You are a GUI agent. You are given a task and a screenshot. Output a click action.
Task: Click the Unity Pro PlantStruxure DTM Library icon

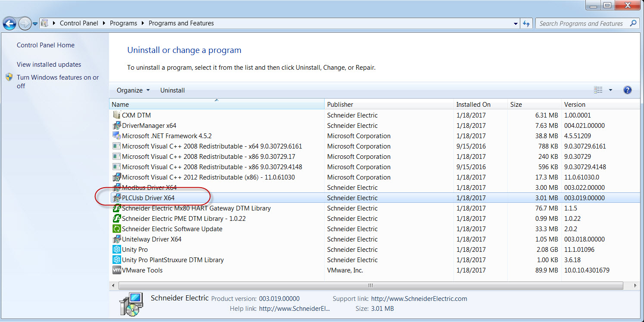point(116,260)
